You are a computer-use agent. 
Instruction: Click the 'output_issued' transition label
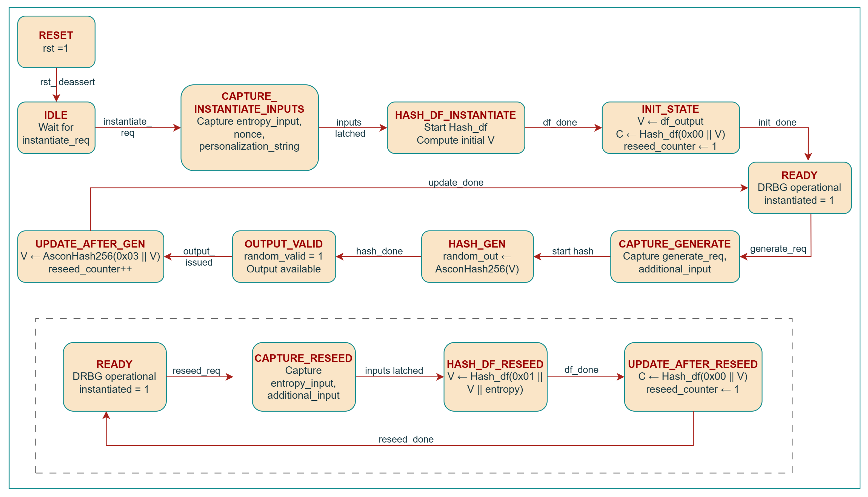pos(199,257)
